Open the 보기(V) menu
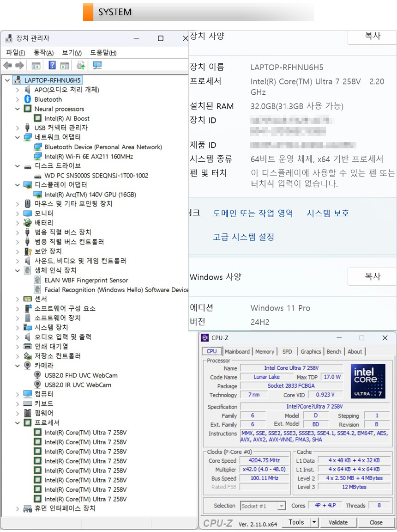397x532 pixels. point(72,53)
